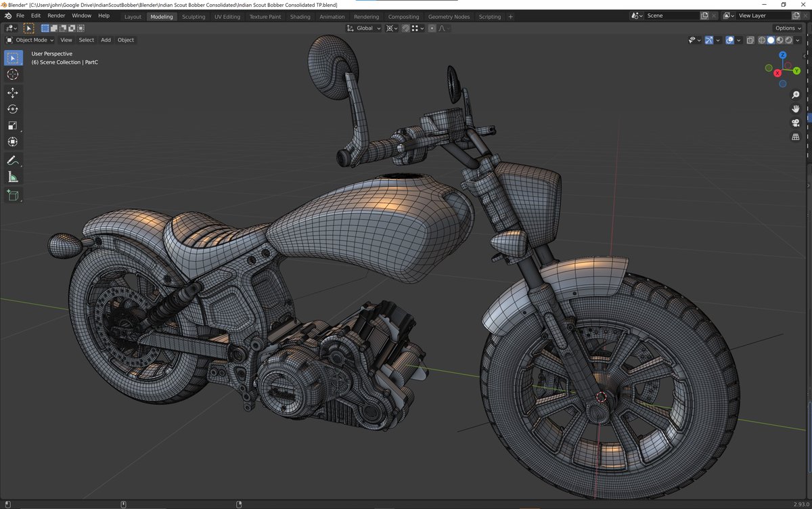Switch to the Shading workspace tab

click(300, 16)
